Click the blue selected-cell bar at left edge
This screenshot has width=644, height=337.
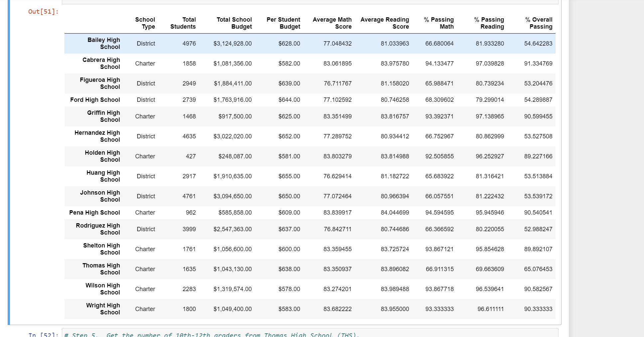click(x=9, y=162)
